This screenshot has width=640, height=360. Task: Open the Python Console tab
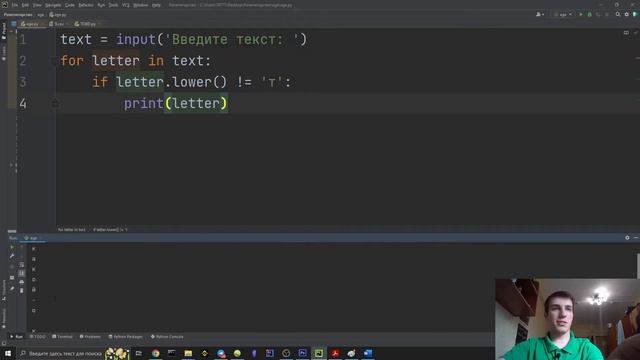tap(167, 337)
